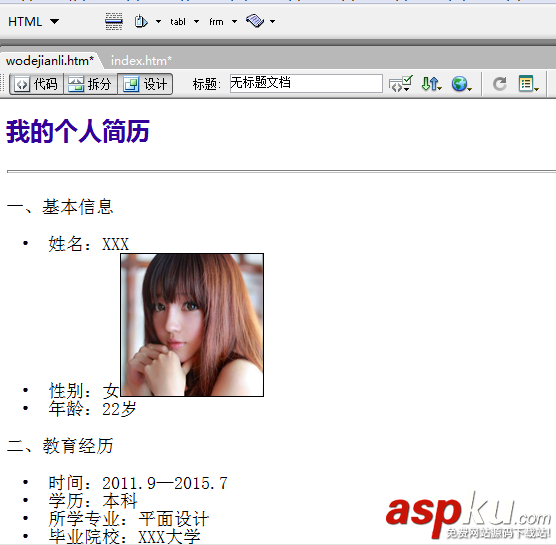Click the list item 姓名：XXX
Viewport: 556px width, 545px height.
[89, 244]
